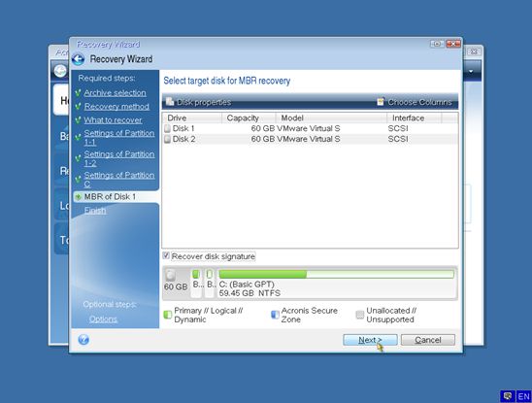Screen dimensions: 532x403
Task: Go to Finish step
Action: point(95,211)
